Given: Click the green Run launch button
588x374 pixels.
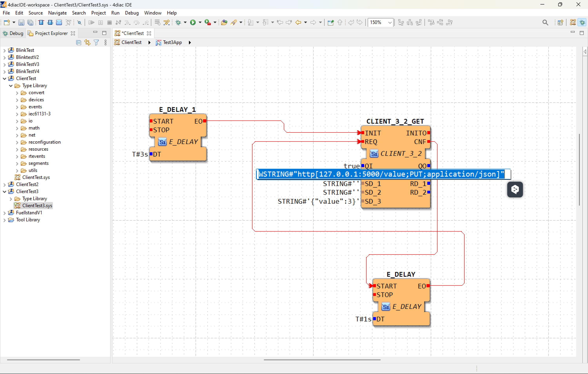Looking at the screenshot, I should (193, 23).
